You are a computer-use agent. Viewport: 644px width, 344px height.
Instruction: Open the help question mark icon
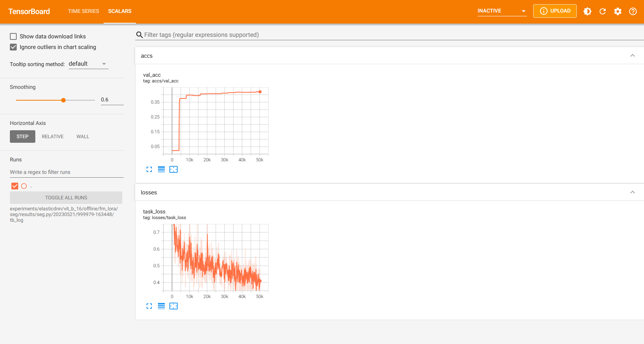point(633,11)
